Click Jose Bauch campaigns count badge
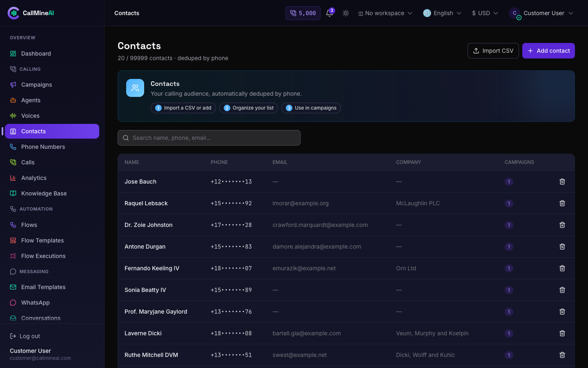This screenshot has width=588, height=368. pos(509,182)
